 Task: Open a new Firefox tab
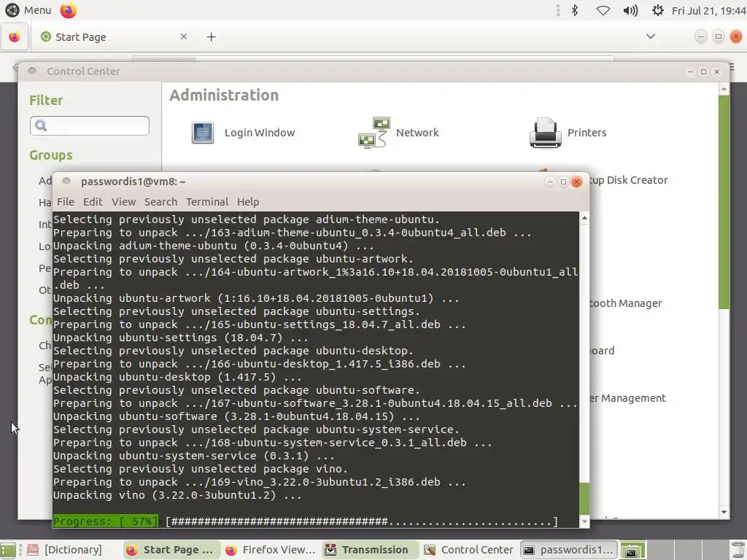(x=211, y=37)
